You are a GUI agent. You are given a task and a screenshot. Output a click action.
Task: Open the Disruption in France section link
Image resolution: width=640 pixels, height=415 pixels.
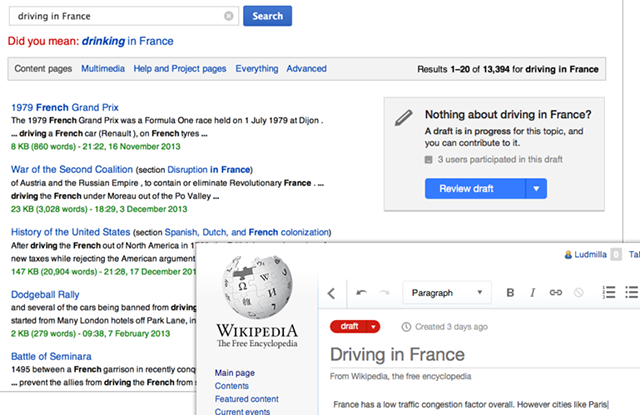point(209,170)
